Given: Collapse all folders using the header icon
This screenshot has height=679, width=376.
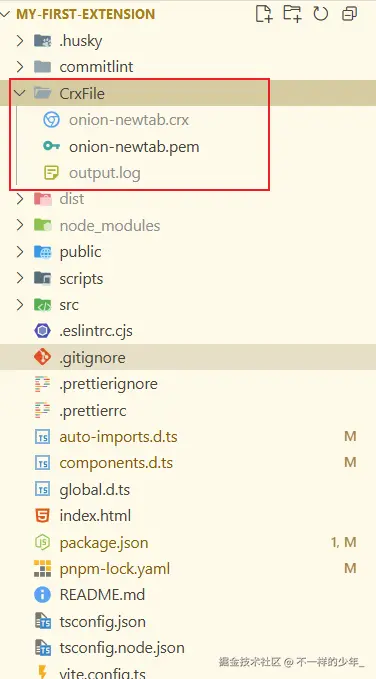Looking at the screenshot, I should pyautogui.click(x=349, y=14).
